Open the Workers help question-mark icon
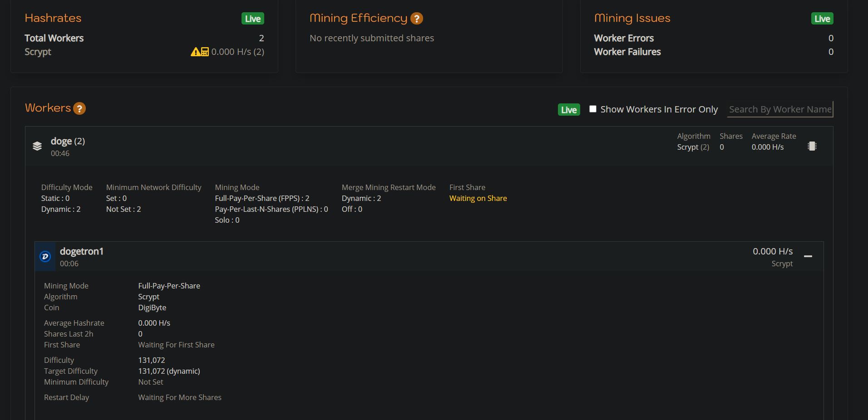 coord(79,108)
